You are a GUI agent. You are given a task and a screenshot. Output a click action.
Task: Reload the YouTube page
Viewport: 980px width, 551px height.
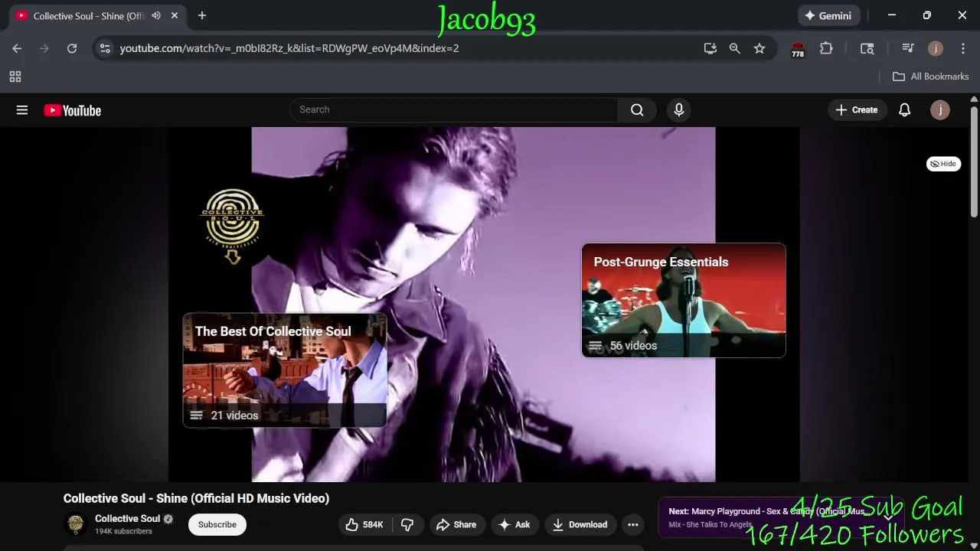click(x=72, y=48)
